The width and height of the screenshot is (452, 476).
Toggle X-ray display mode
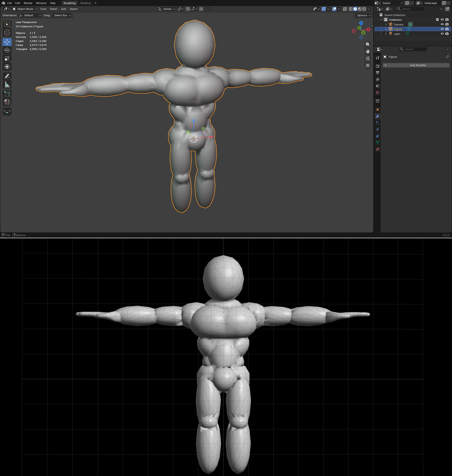coord(345,9)
